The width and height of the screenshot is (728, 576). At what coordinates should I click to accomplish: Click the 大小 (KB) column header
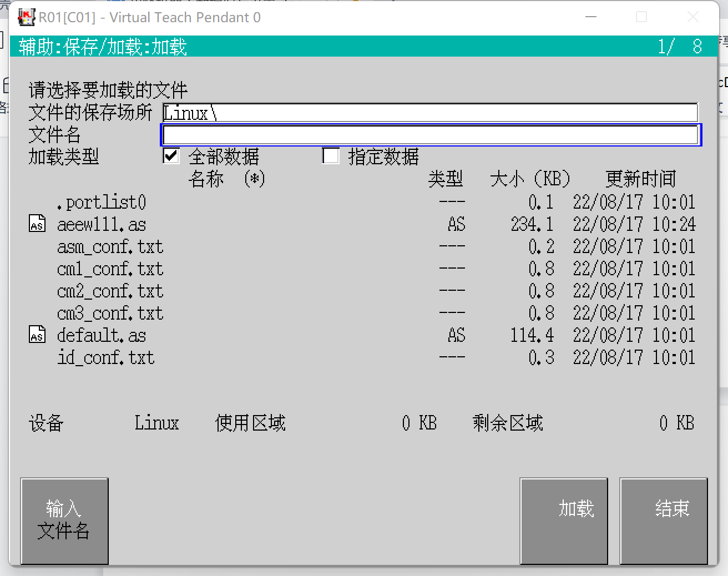coord(530,179)
